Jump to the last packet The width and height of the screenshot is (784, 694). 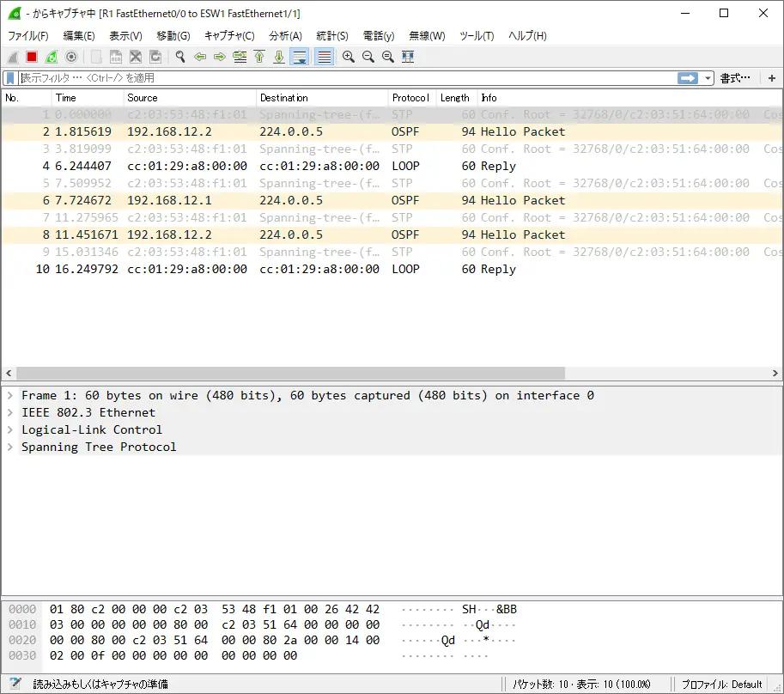279,57
